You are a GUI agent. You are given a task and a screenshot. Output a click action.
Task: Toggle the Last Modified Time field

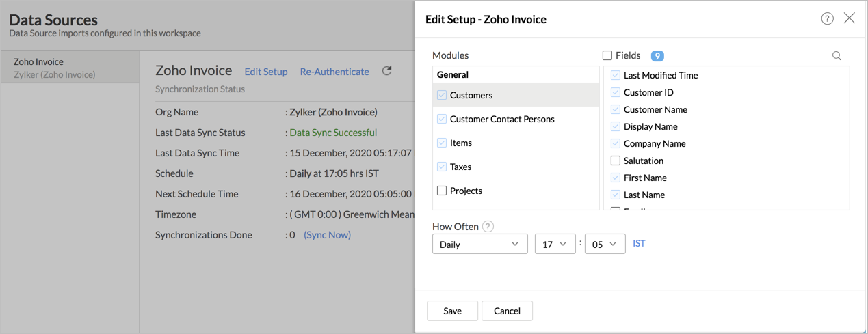pos(616,75)
